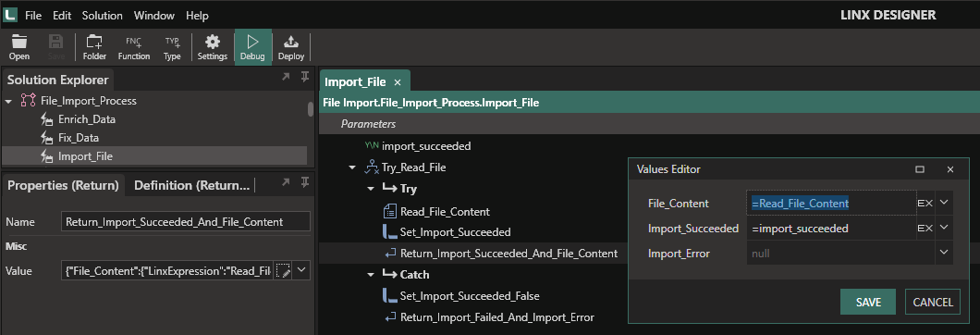Click the Import_Error null field
This screenshot has height=335, width=980.
point(840,254)
